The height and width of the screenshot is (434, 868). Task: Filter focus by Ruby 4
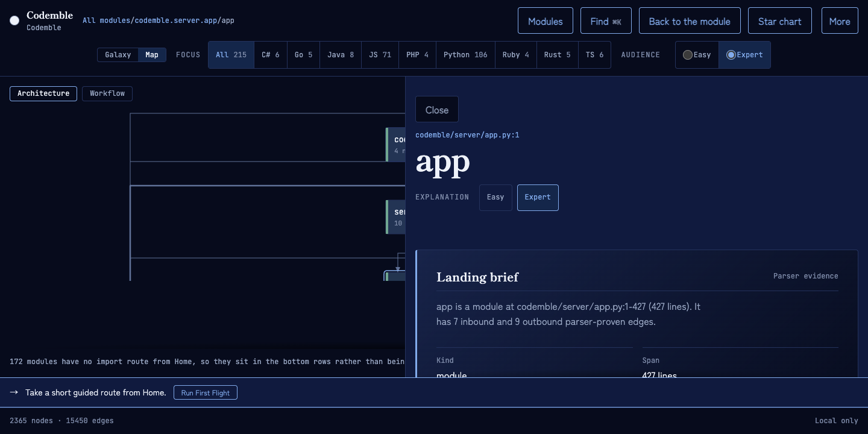[516, 55]
